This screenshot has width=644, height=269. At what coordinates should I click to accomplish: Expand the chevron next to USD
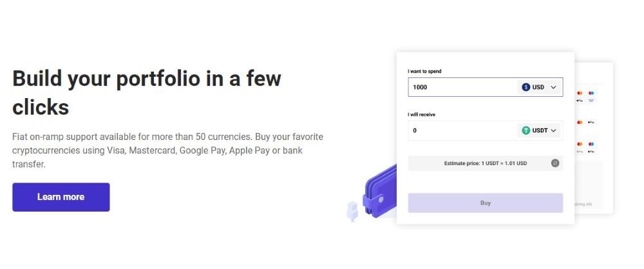tap(553, 87)
